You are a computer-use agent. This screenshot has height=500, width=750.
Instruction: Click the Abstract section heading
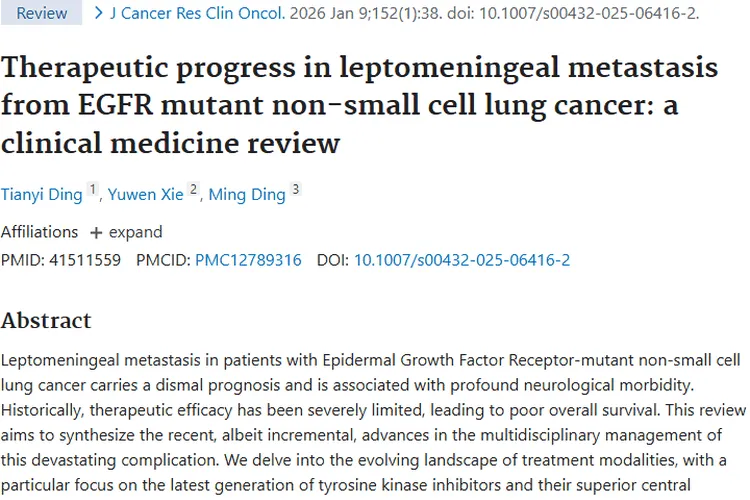tap(46, 320)
